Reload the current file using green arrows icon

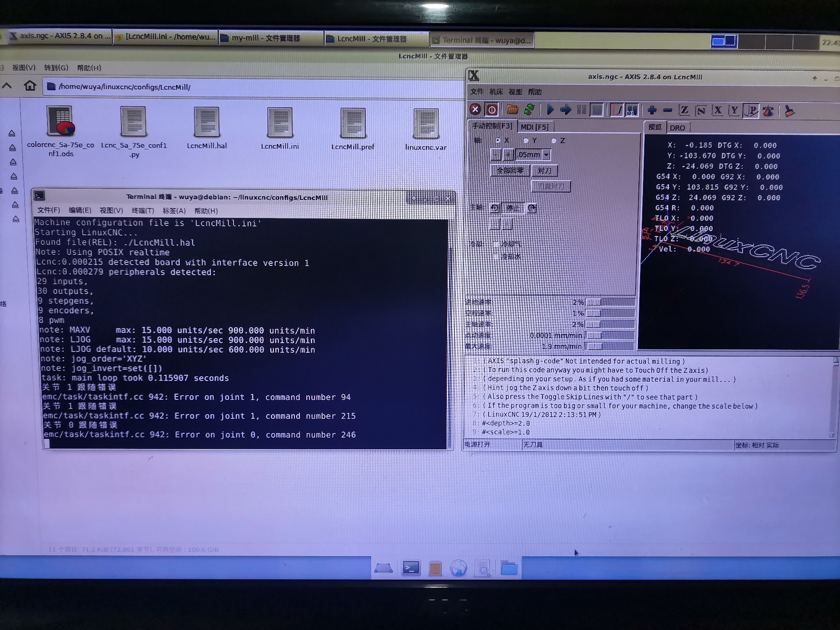click(529, 110)
